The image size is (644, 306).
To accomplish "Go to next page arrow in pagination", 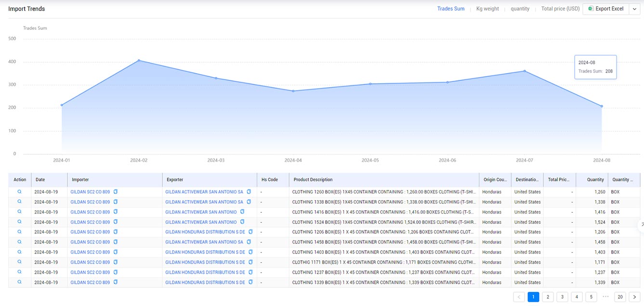I will coord(635,297).
